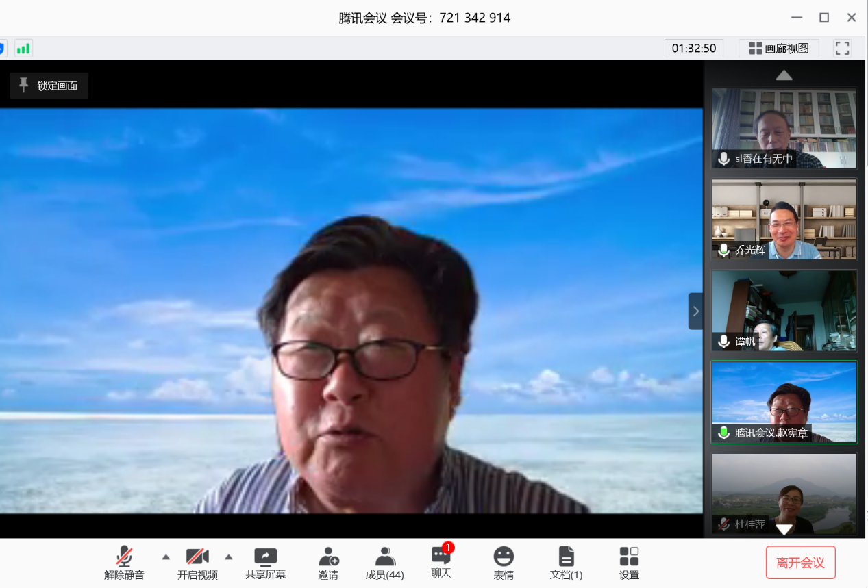Click microphone icon on 谭帆 tile
868x588 pixels.
(723, 341)
